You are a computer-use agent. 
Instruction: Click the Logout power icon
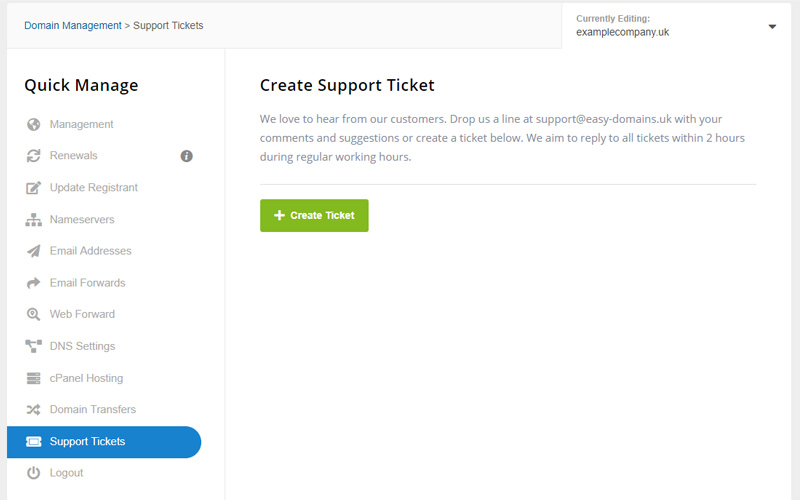pos(33,473)
